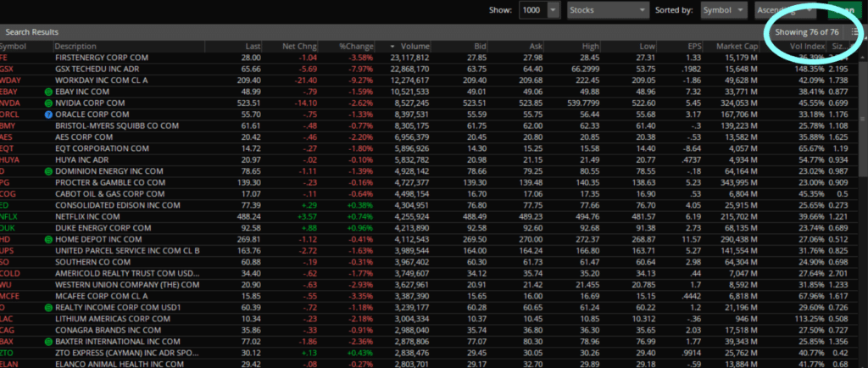Click FirstEnergy volume value 23,117,812
The height and width of the screenshot is (368, 868).
[x=409, y=58]
